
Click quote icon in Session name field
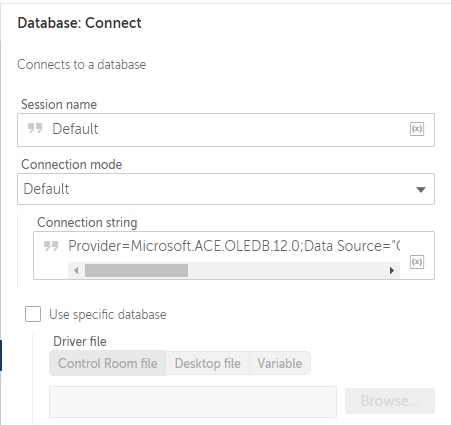[35, 128]
